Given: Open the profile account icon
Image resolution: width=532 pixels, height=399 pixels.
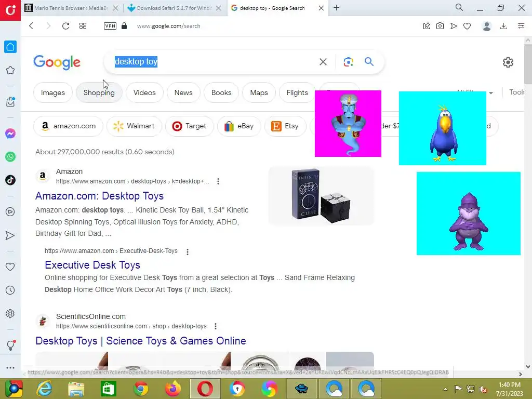Looking at the screenshot, I should pos(487,26).
